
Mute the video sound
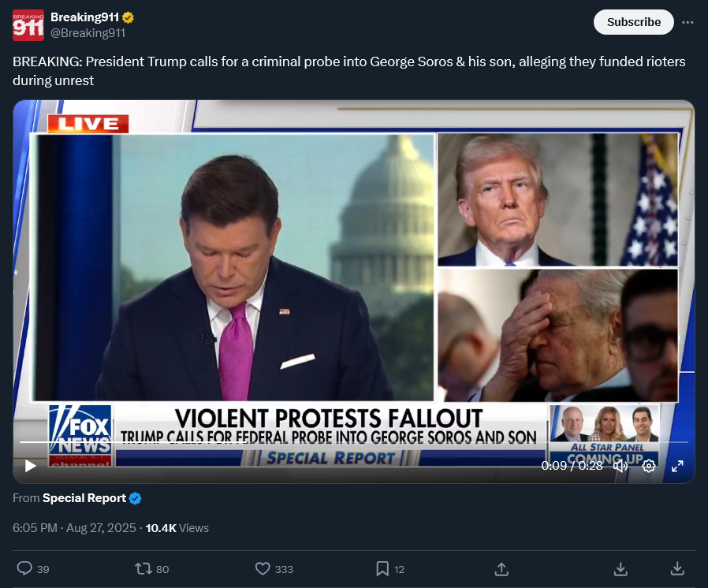click(620, 466)
